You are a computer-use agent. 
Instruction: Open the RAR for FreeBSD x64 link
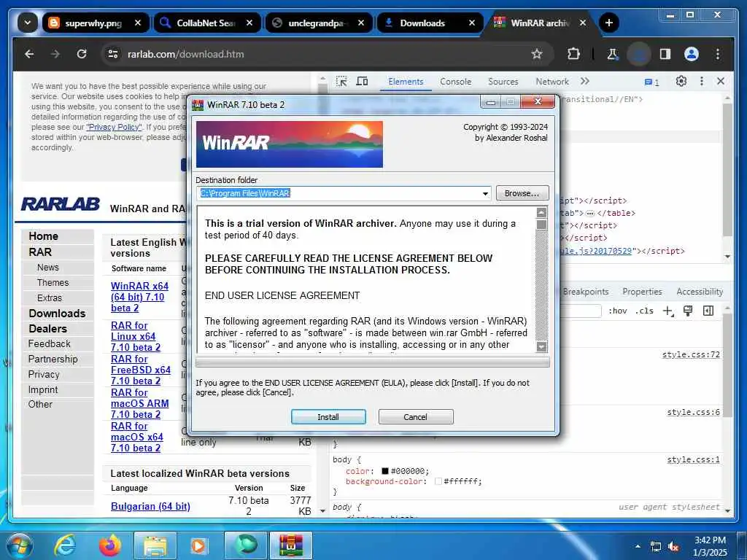[x=141, y=370]
